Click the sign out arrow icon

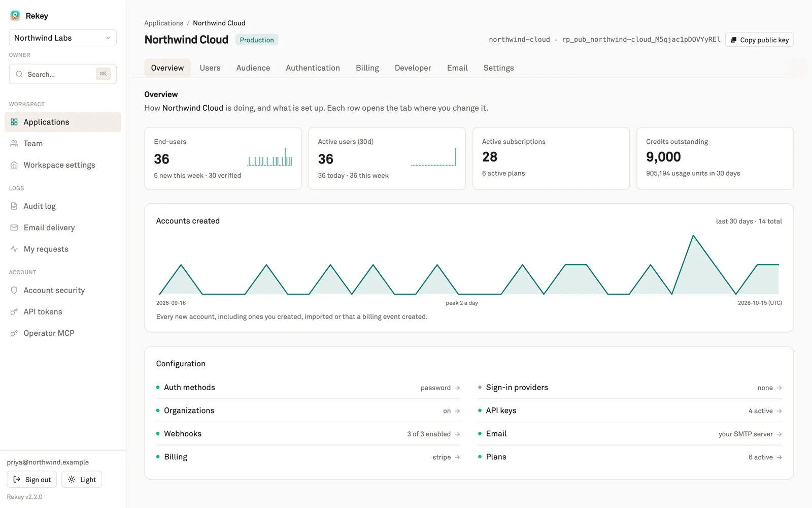point(17,480)
